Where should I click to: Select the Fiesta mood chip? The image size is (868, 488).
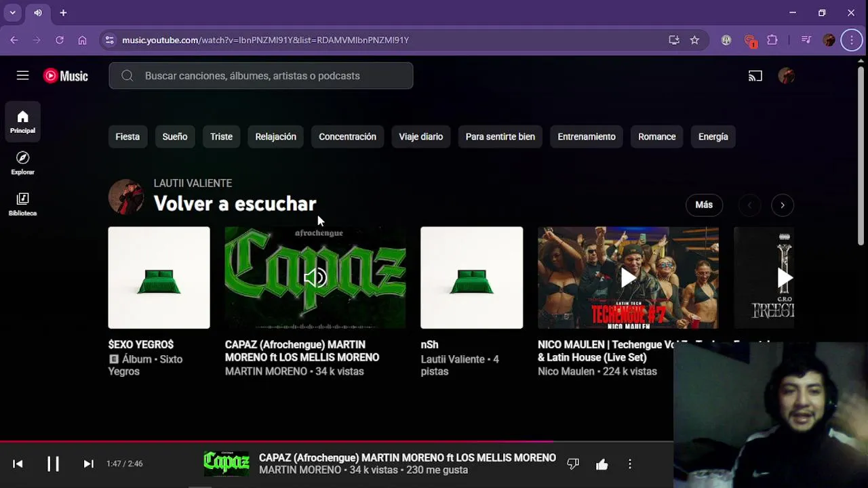tap(127, 137)
